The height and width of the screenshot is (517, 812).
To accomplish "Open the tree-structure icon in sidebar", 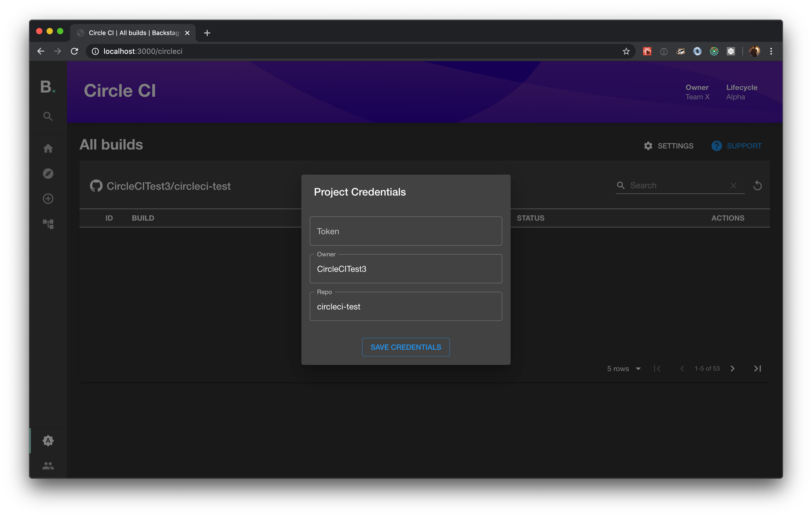I will (48, 224).
